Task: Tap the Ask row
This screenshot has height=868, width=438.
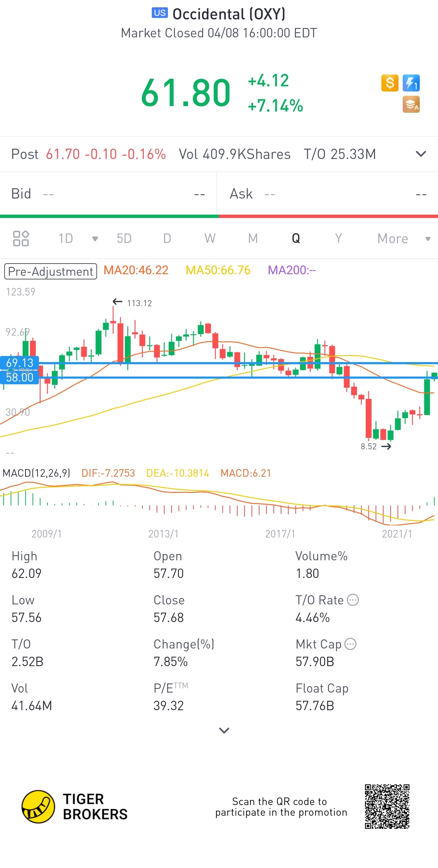Action: click(x=328, y=194)
